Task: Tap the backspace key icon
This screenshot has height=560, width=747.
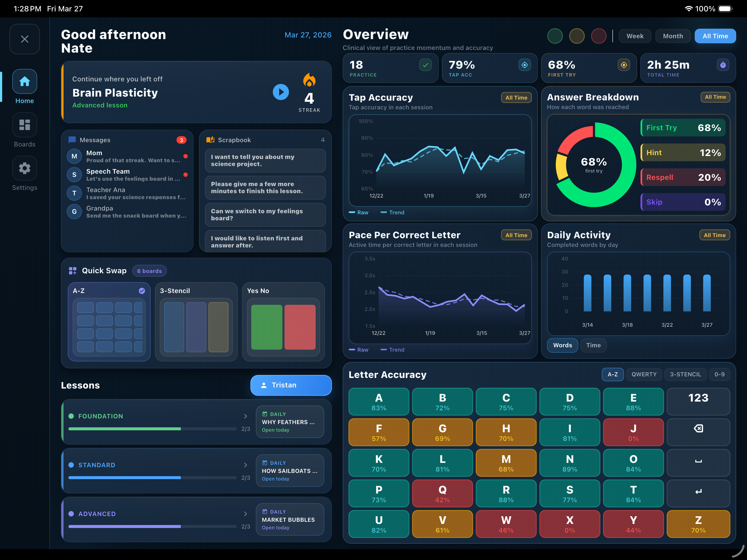Action: pyautogui.click(x=698, y=432)
